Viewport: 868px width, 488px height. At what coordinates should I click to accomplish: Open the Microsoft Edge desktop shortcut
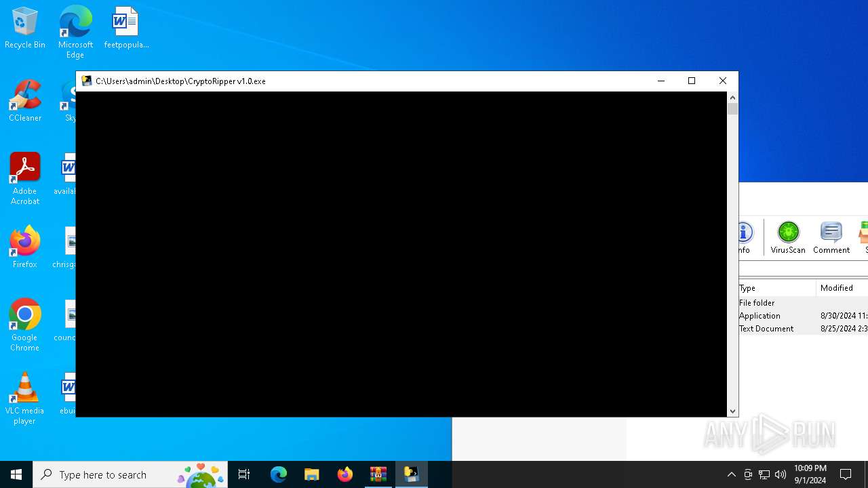75,32
